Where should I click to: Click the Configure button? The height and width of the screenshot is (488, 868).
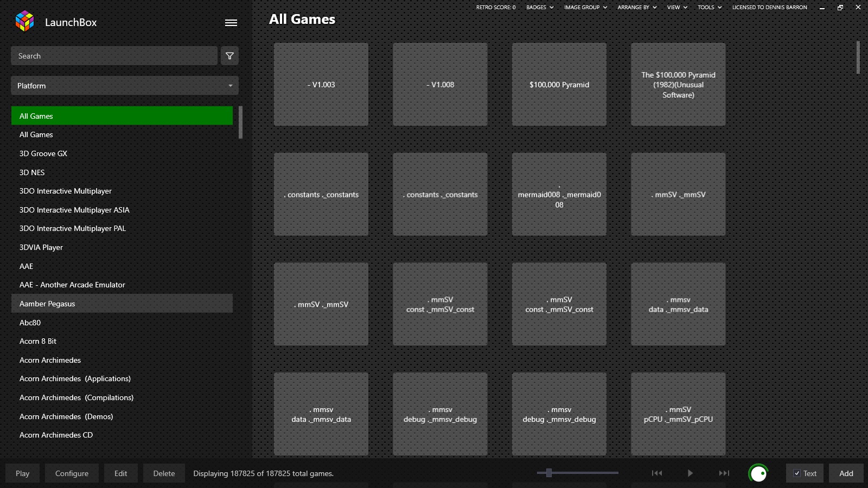72,473
